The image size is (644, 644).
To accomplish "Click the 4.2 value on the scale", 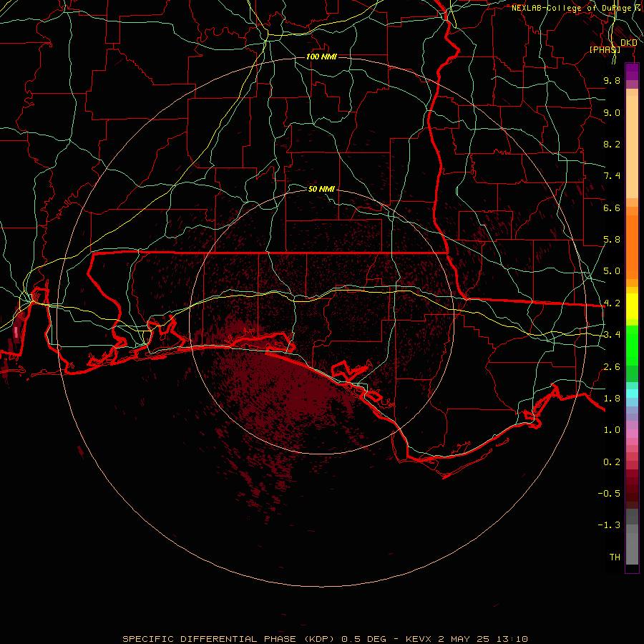I will [x=612, y=303].
